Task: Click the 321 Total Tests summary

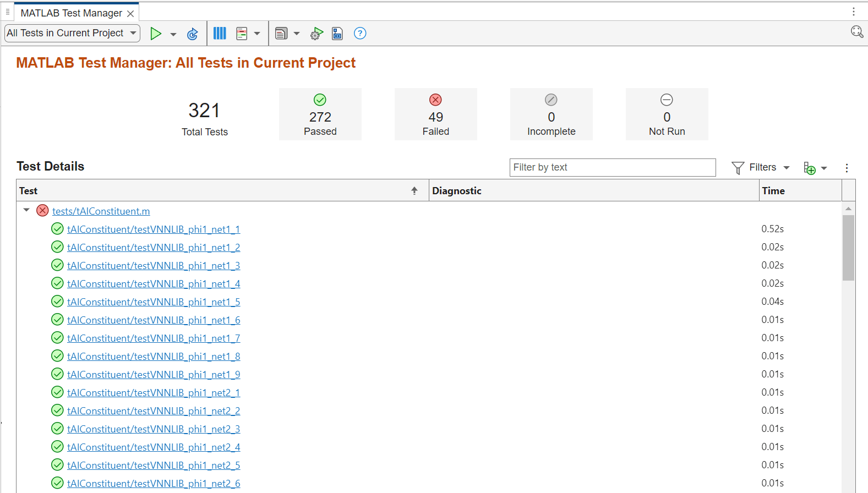Action: (x=205, y=118)
